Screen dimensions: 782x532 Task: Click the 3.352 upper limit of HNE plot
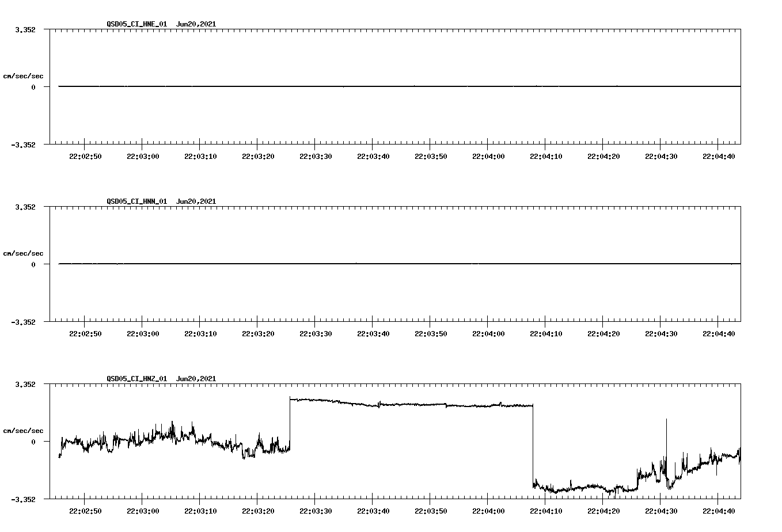pos(25,29)
